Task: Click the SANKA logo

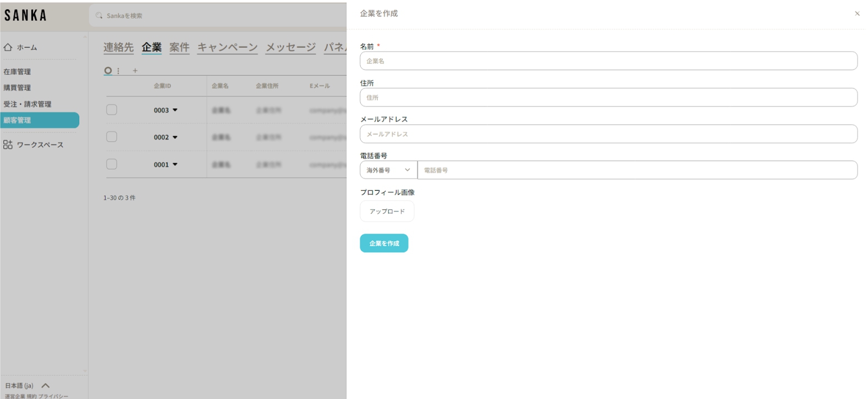Action: tap(25, 15)
